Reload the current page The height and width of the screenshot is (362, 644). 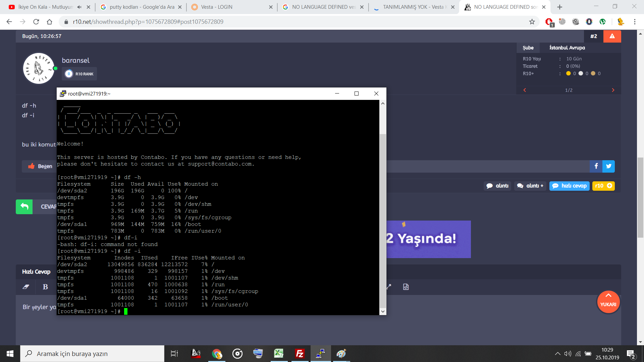pyautogui.click(x=36, y=22)
